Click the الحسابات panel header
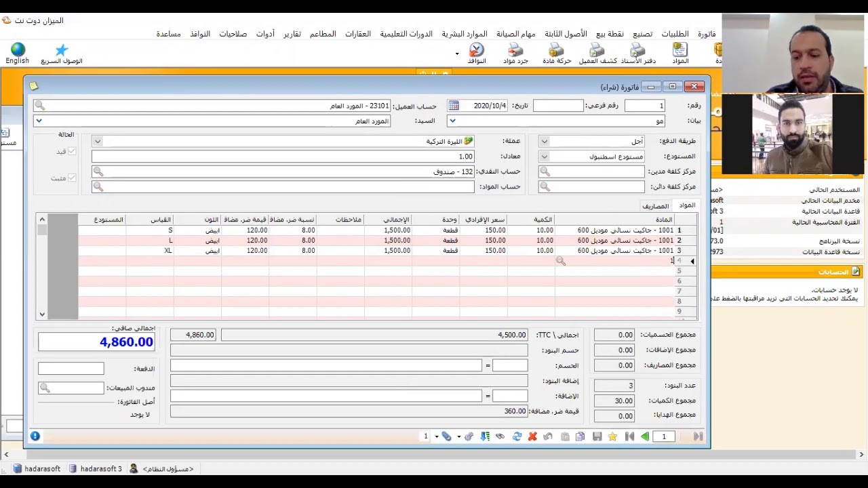 (x=787, y=272)
